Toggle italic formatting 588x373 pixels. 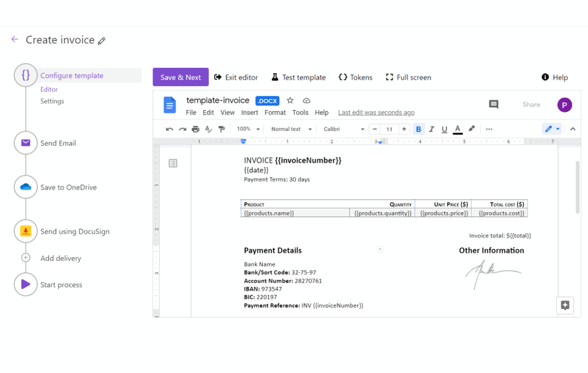431,129
